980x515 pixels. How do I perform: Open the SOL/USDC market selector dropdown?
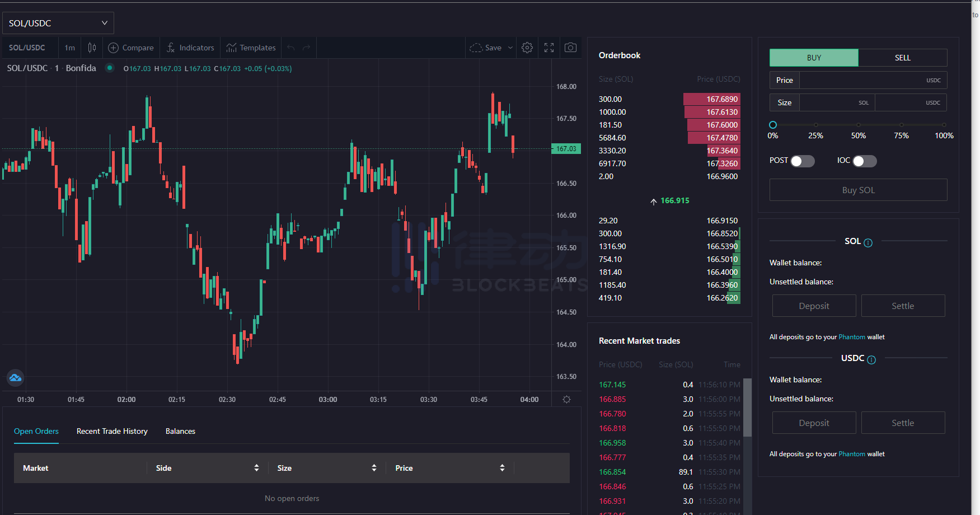(58, 22)
